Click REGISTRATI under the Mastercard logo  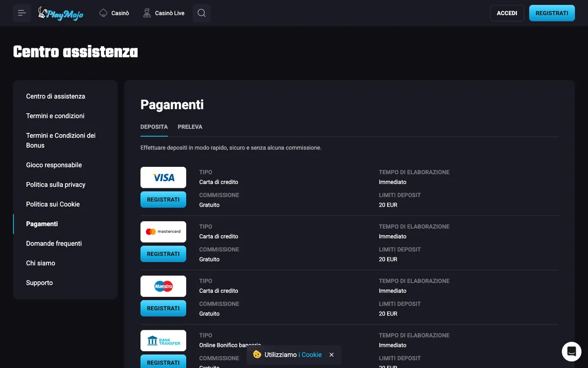click(x=163, y=254)
